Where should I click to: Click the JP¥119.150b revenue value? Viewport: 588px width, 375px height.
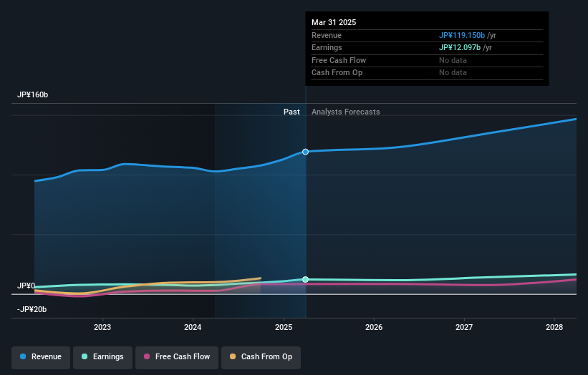tap(462, 35)
